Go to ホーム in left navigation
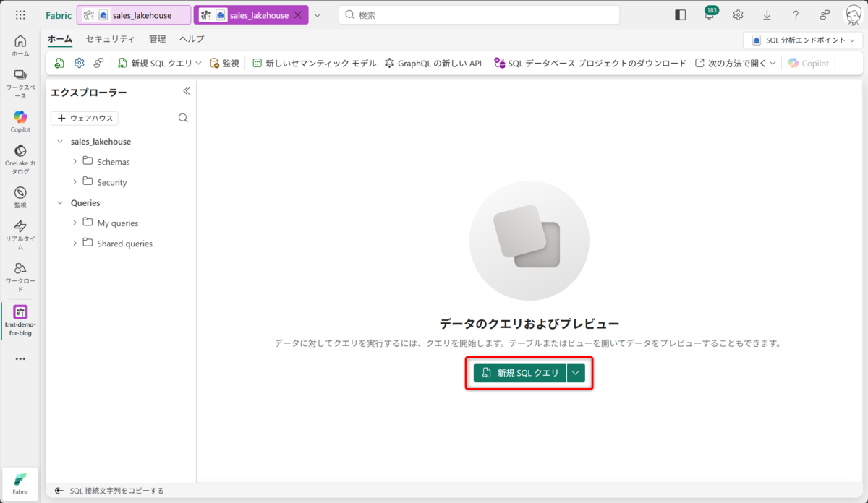 [x=20, y=46]
